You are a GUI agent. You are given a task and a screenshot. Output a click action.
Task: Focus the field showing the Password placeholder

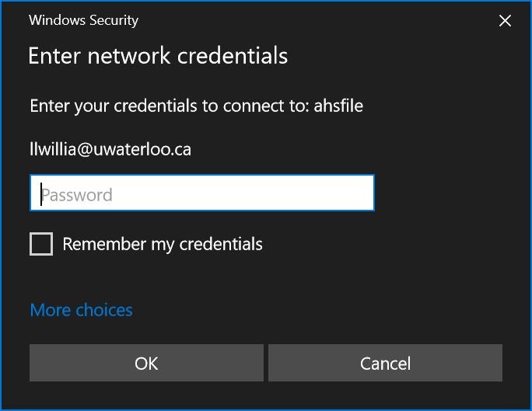pos(202,193)
